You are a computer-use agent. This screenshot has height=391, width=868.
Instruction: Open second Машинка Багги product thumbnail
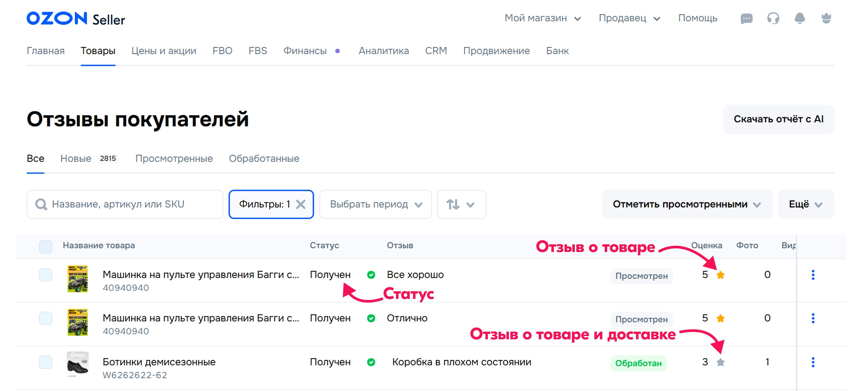[77, 322]
